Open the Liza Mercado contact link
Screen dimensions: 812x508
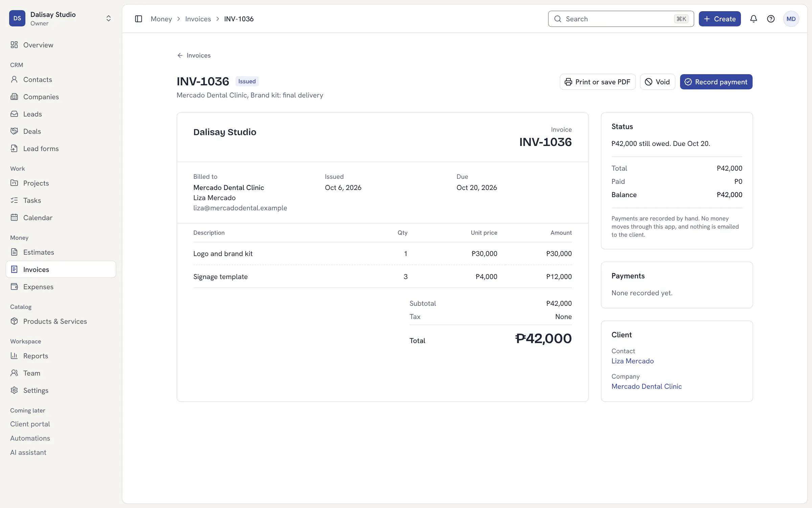pyautogui.click(x=632, y=361)
